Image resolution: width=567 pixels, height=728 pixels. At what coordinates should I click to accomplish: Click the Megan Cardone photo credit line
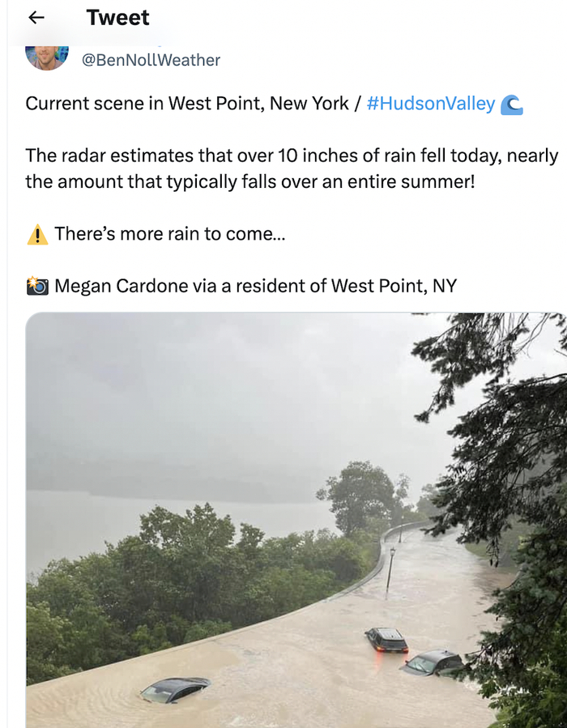click(x=255, y=286)
